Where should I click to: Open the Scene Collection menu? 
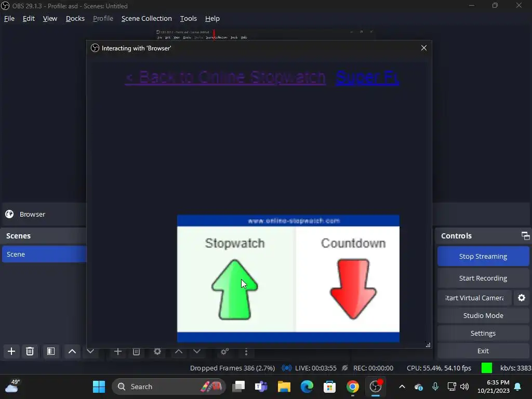tap(147, 19)
